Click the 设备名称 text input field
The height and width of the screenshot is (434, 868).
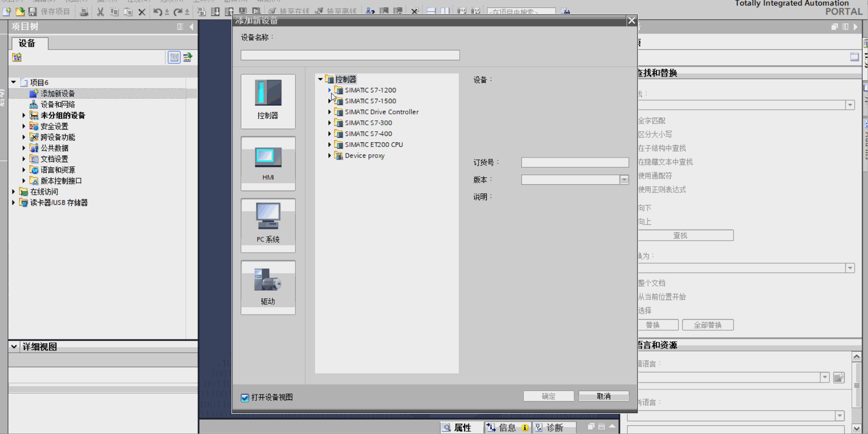coord(350,55)
